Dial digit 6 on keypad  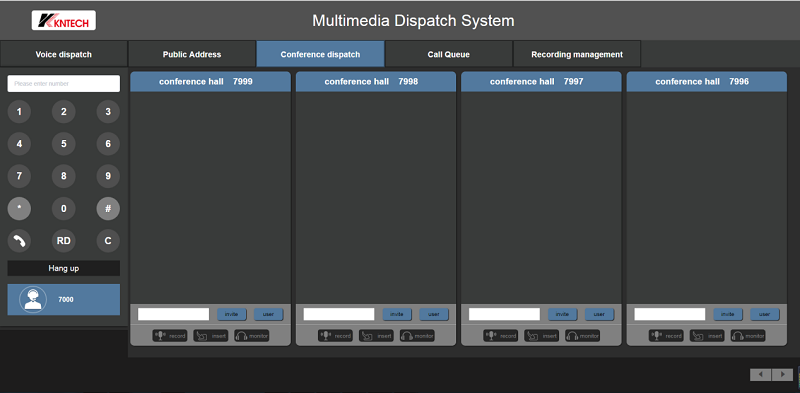pyautogui.click(x=108, y=144)
